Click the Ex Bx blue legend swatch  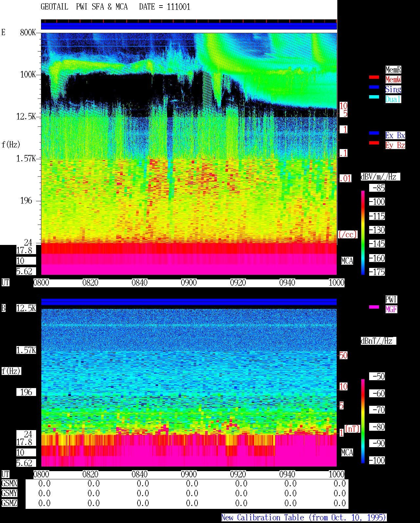tap(374, 133)
